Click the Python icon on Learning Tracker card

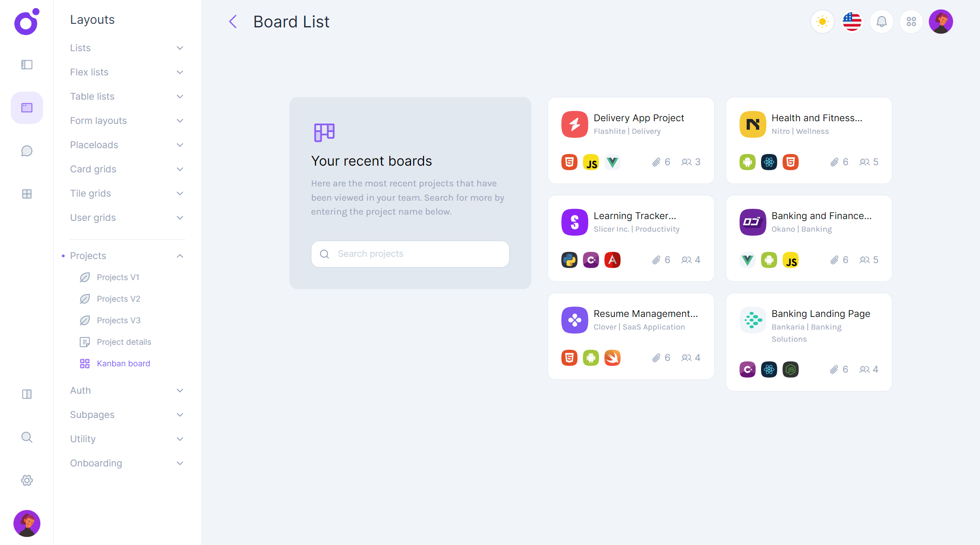click(x=569, y=259)
